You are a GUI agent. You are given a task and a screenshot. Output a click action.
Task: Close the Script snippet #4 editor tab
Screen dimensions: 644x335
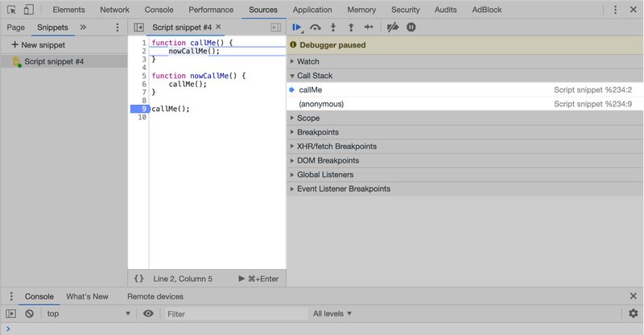point(218,27)
